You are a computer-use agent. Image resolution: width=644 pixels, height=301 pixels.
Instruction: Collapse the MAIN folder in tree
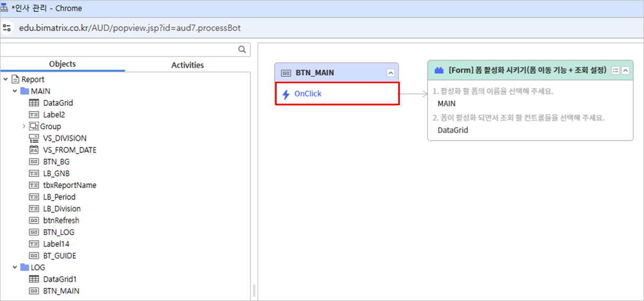click(15, 91)
